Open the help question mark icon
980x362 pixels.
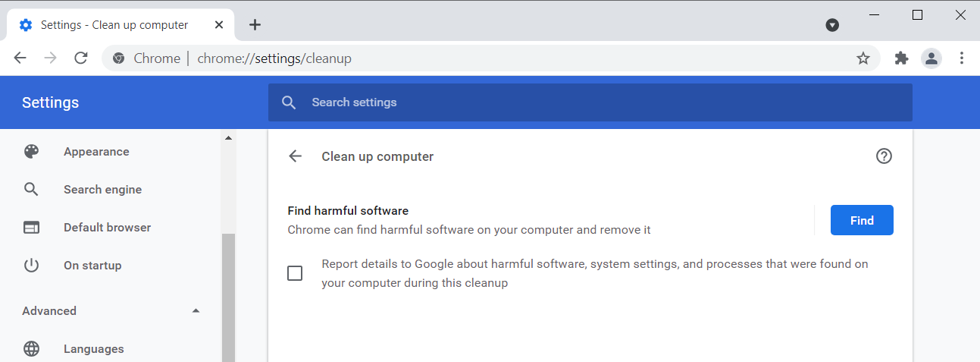pos(884,156)
